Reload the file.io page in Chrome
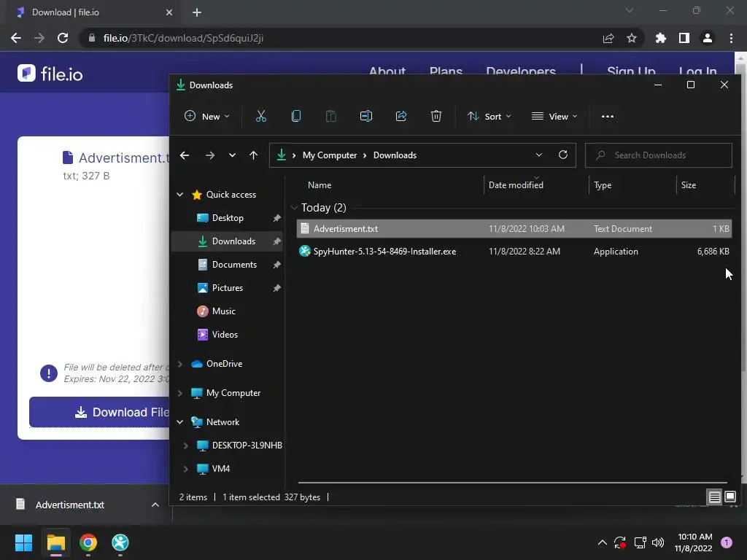The image size is (747, 560). (63, 38)
